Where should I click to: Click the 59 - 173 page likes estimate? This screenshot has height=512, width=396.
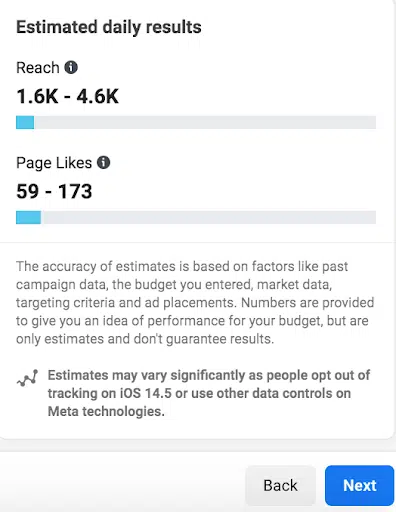(x=54, y=191)
